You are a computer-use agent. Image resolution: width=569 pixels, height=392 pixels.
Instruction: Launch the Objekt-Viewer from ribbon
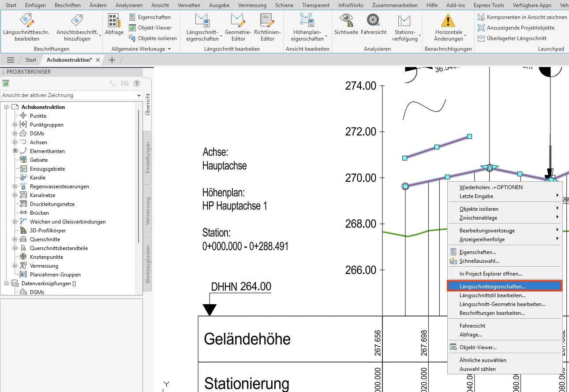[150, 27]
